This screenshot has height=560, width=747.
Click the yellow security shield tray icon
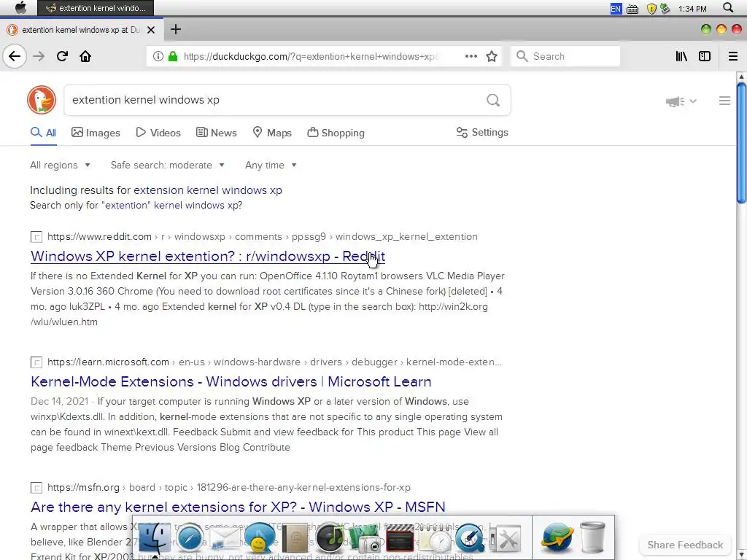(651, 9)
